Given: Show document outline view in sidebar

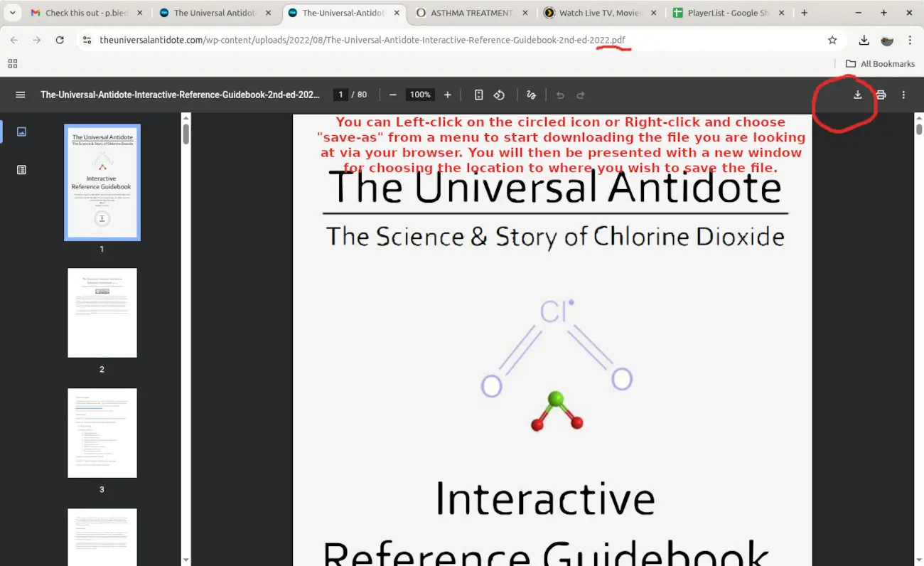Looking at the screenshot, I should coord(21,169).
